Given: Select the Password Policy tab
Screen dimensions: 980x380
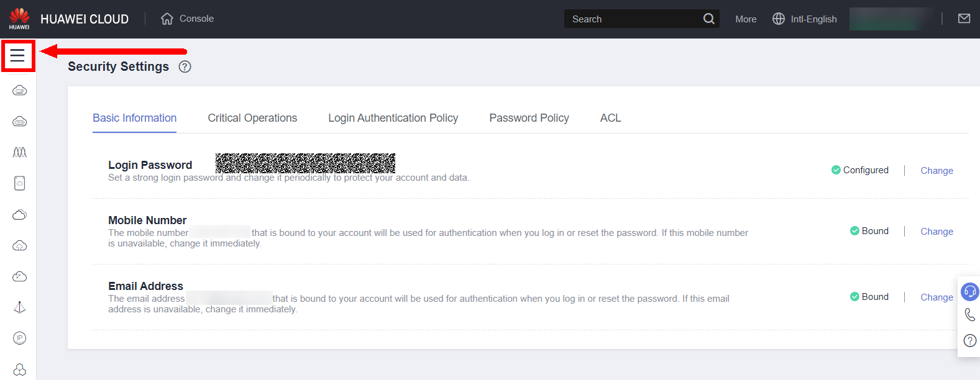Looking at the screenshot, I should point(529,118).
